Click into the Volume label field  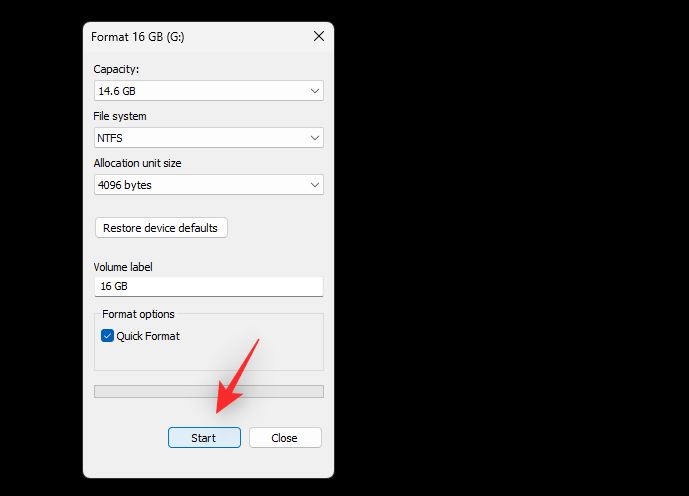[209, 286]
